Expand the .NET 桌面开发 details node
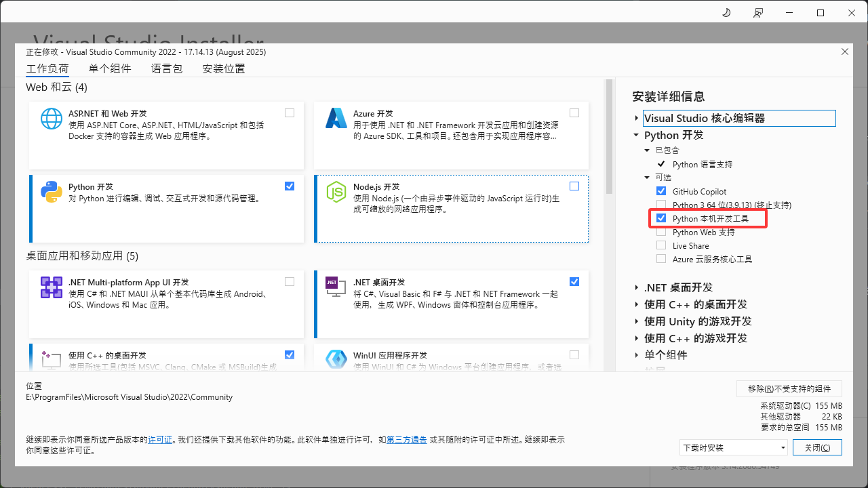868x488 pixels. point(637,287)
